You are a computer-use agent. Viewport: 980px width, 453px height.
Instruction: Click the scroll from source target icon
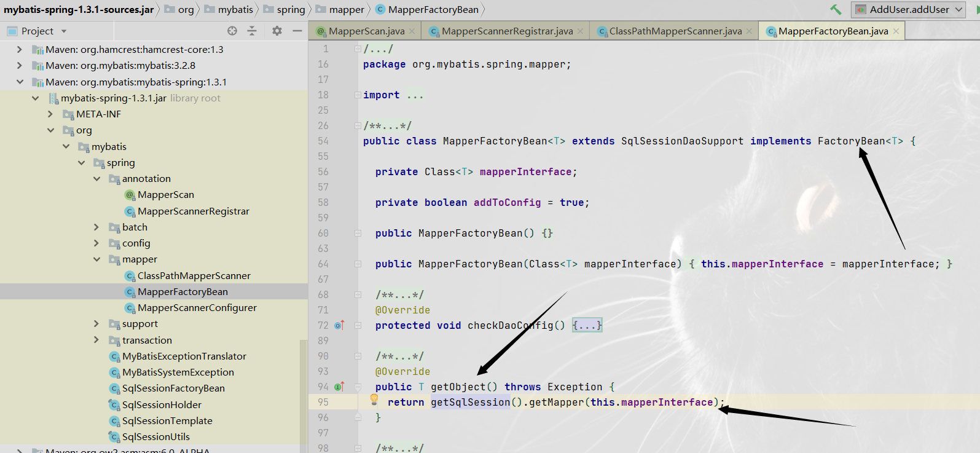(232, 31)
